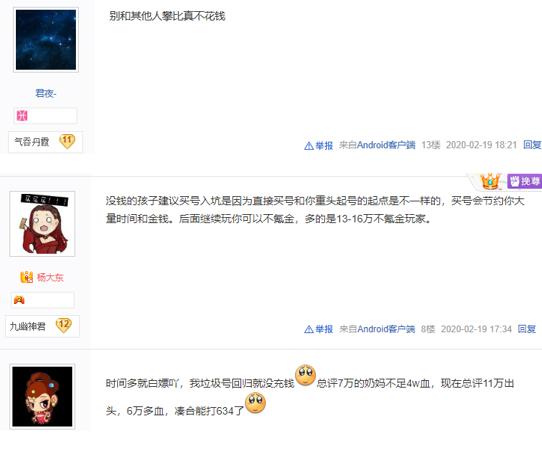
Task: Click member icon beside 杨大东 name
Action: click(27, 277)
